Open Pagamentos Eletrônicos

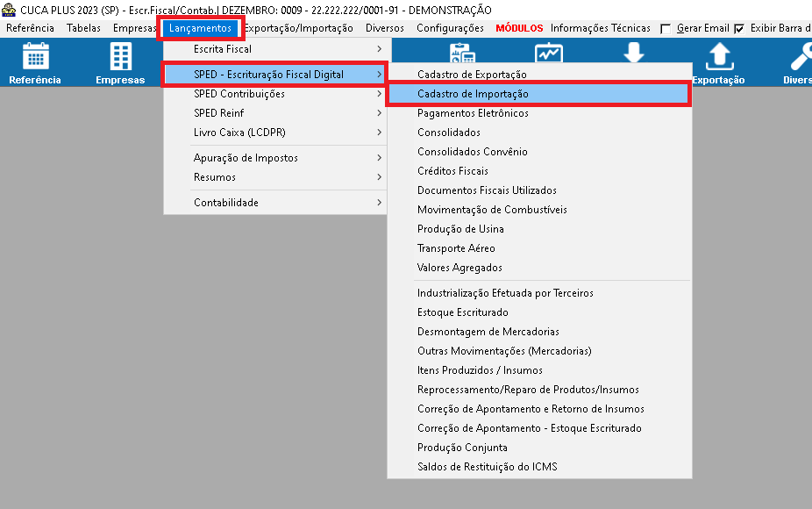539,113
